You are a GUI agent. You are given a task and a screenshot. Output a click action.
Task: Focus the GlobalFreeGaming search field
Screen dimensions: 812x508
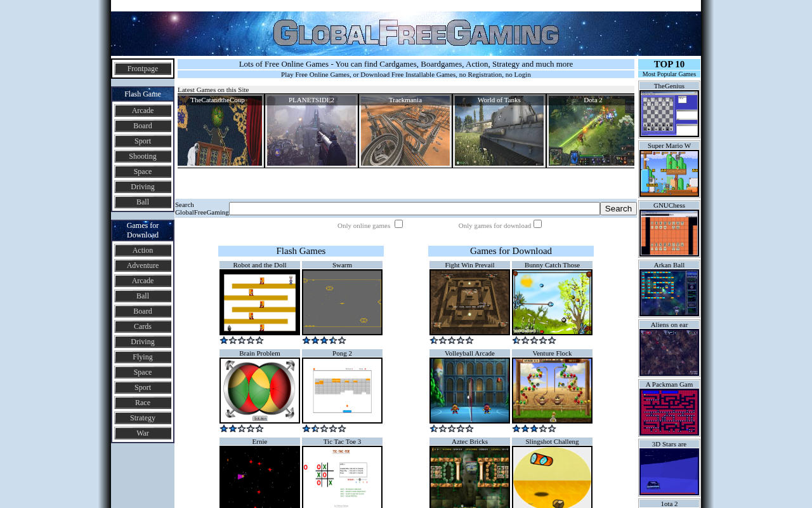click(x=414, y=208)
